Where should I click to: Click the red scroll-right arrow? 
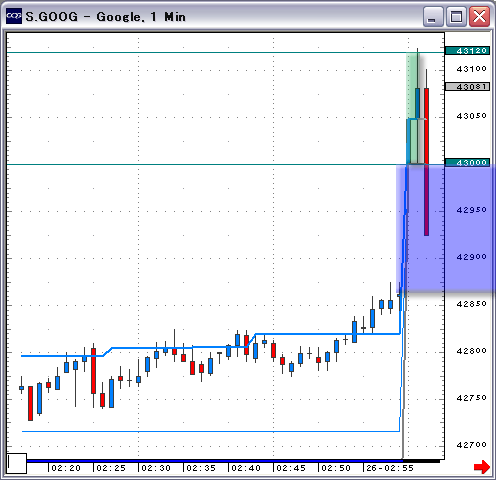(x=482, y=467)
